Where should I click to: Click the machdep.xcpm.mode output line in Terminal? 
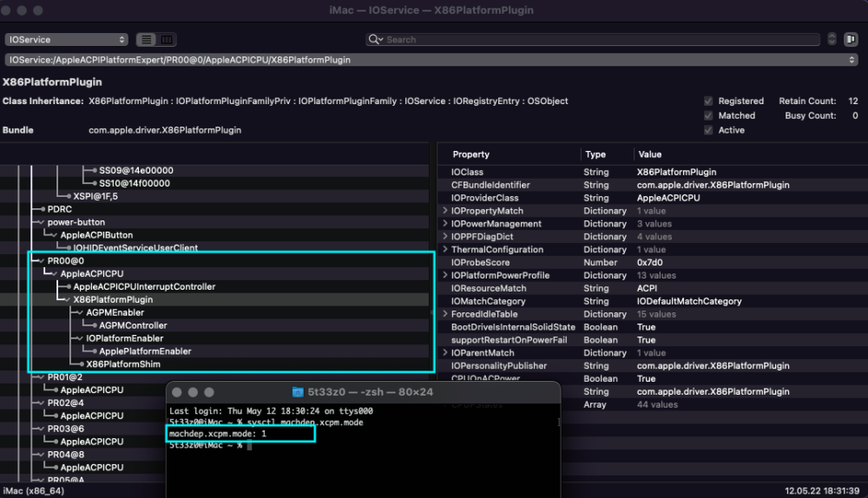click(218, 434)
